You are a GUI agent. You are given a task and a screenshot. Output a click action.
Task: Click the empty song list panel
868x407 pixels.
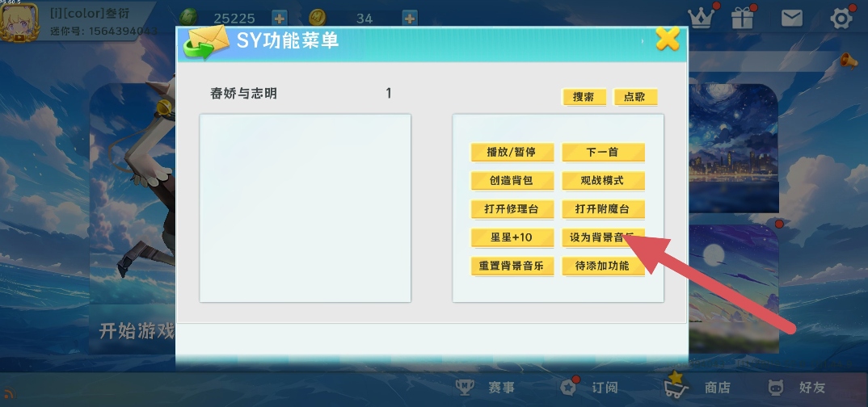305,208
